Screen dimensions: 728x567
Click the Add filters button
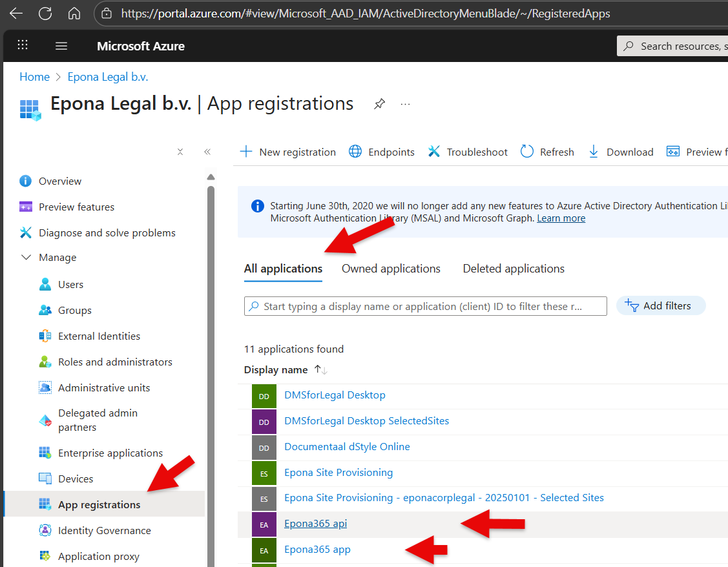click(x=661, y=306)
